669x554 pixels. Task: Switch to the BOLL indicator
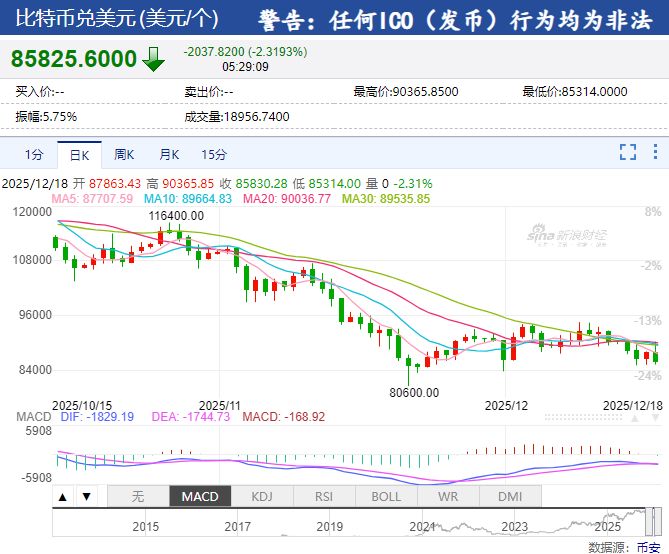click(386, 496)
